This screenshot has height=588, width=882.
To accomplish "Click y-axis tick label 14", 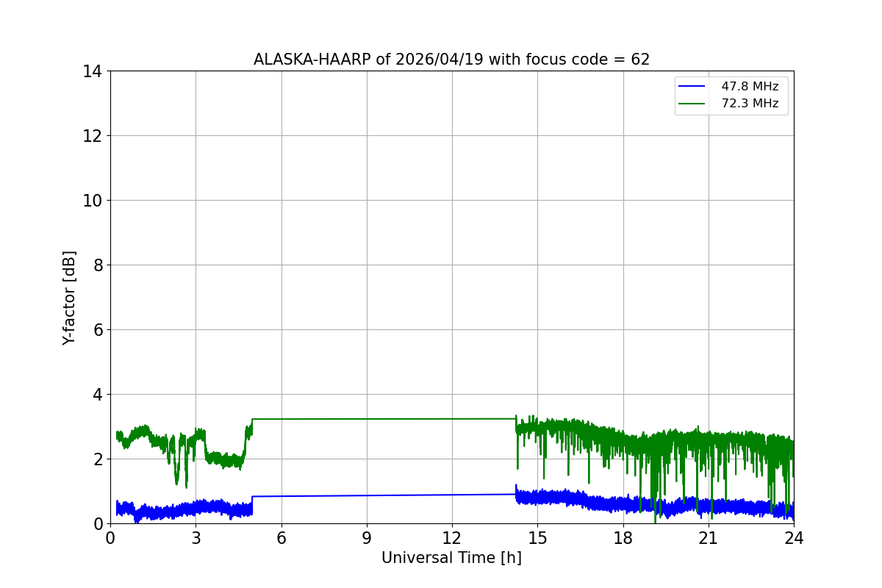I will [x=92, y=71].
